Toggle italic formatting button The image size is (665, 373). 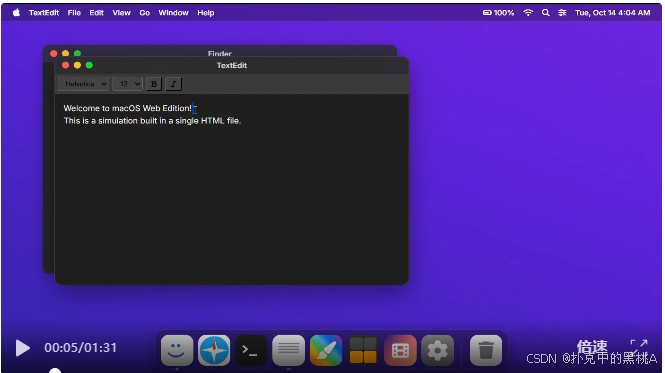point(173,84)
